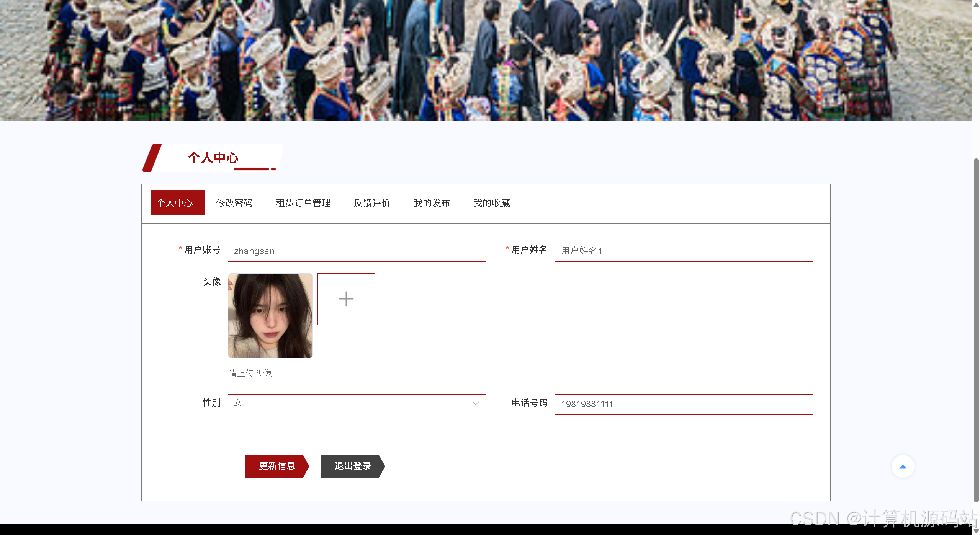Open the 我的收藏 tab
980x535 pixels.
tap(491, 203)
